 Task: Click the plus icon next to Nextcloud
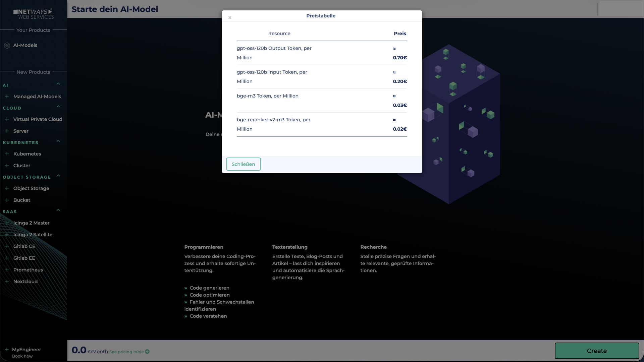(x=7, y=282)
